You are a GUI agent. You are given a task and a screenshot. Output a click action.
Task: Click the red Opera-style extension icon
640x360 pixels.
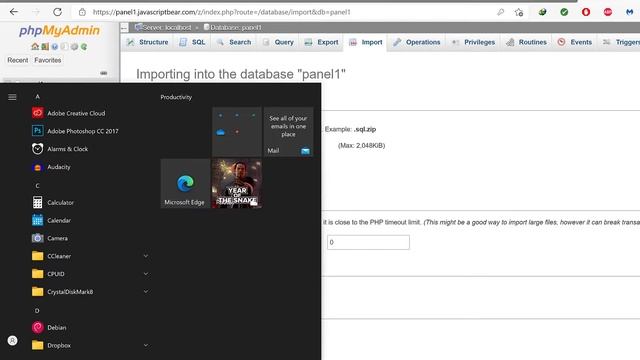coord(586,12)
